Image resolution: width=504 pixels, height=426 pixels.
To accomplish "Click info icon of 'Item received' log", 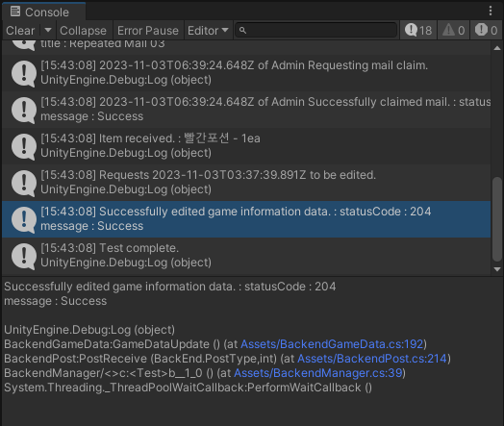I will point(24,146).
